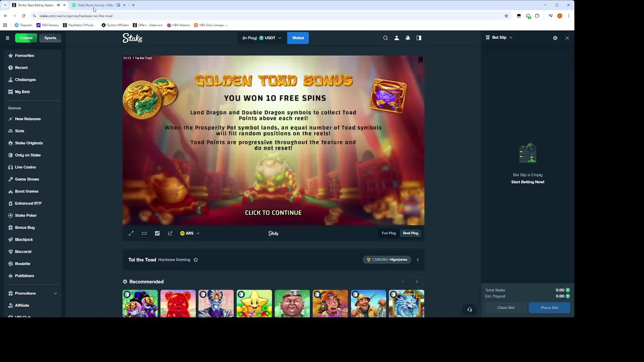Click to continue the Golden Toad Bonus
This screenshot has height=362, width=644.
[x=273, y=213]
